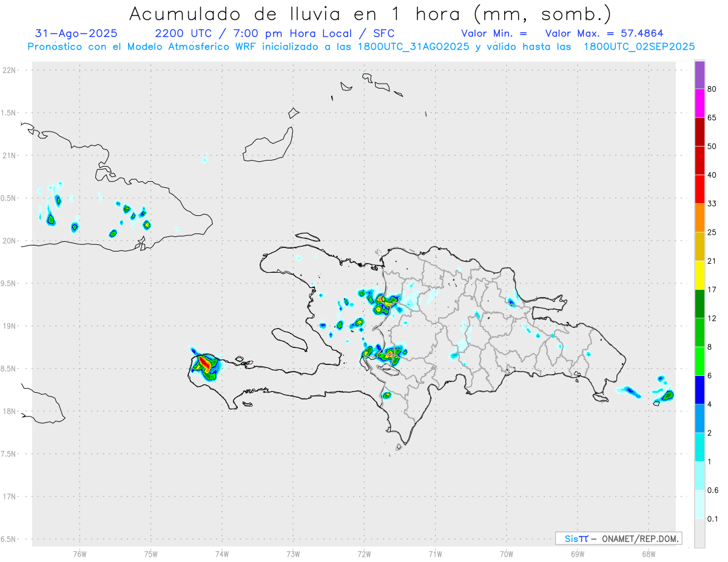Image resolution: width=728 pixels, height=562 pixels.
Task: Select the bright green swatch between 6 and 8
Action: point(699,361)
